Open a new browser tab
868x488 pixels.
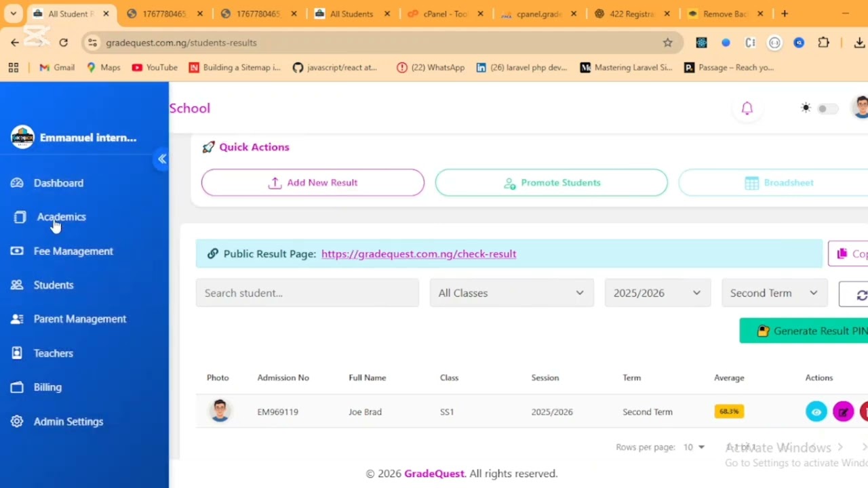(785, 14)
